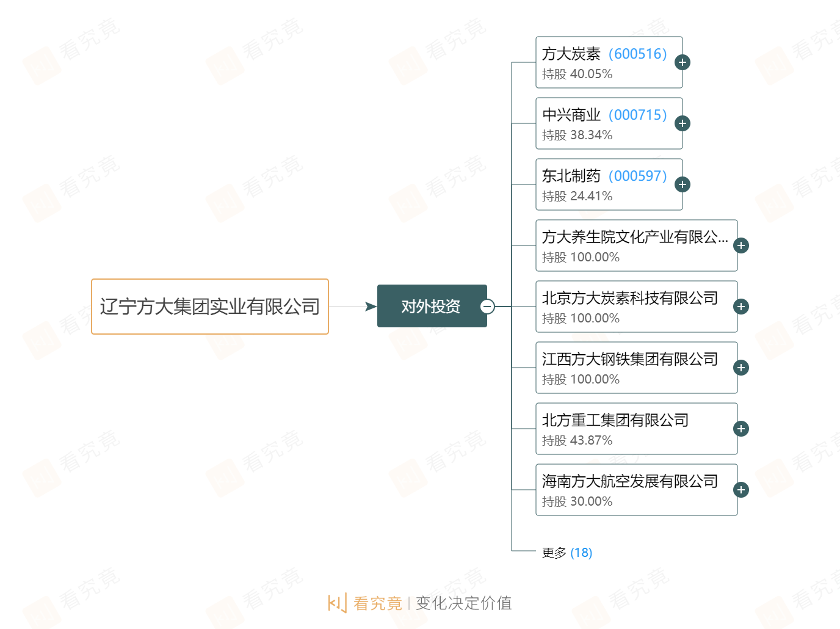Expand the 中兴商业 node with its plus icon

(682, 123)
